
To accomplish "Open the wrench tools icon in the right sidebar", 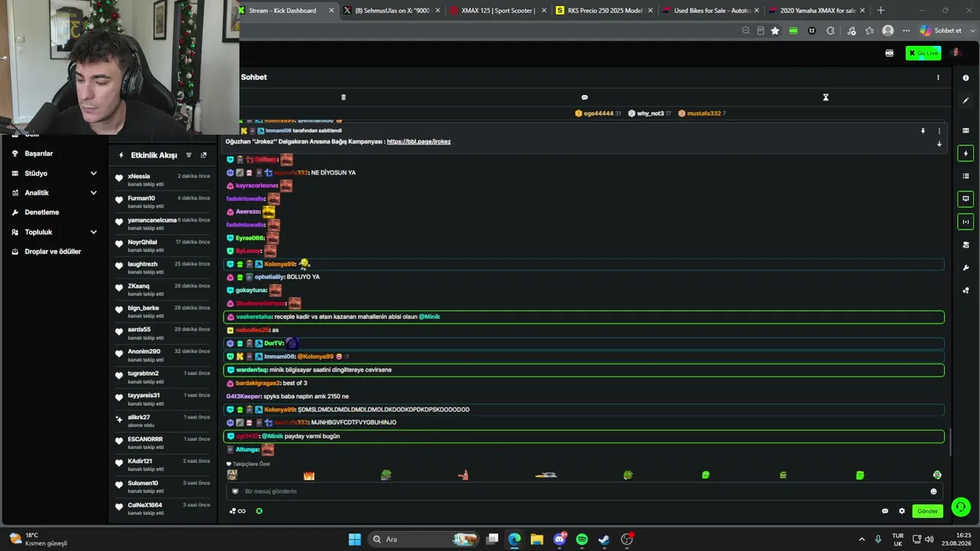I will [965, 268].
